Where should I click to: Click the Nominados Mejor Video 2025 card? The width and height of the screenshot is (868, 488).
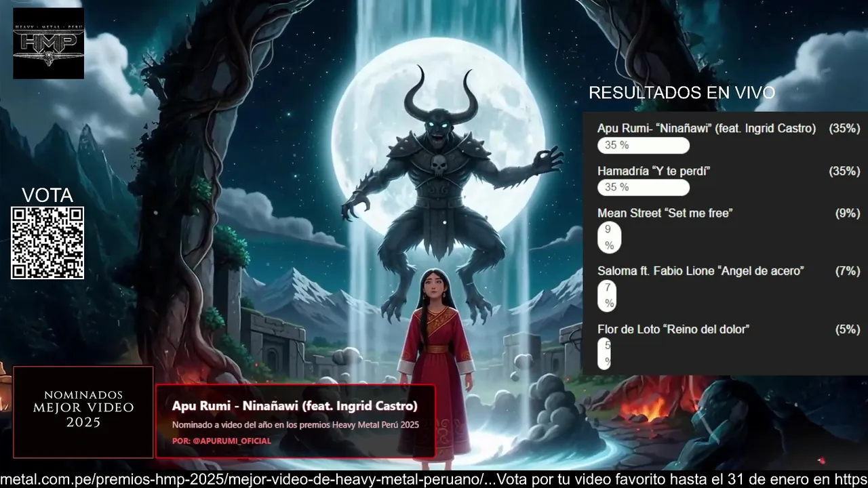(83, 412)
